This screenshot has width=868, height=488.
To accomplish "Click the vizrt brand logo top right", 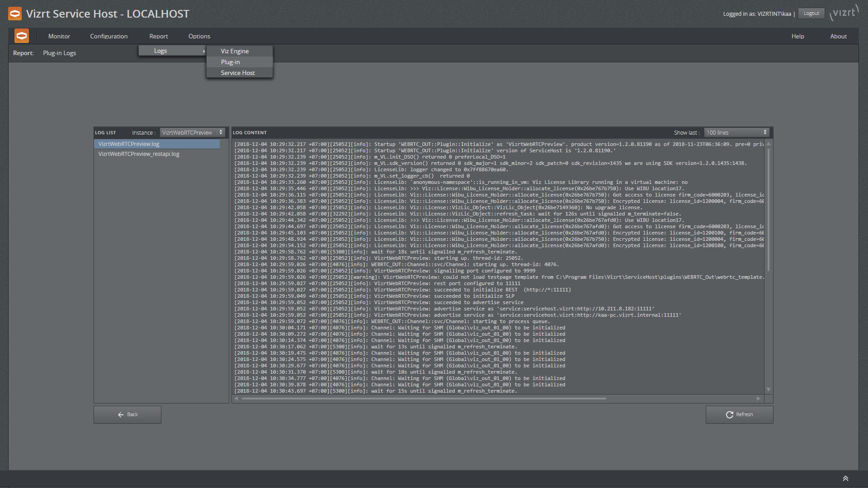I will [x=844, y=12].
